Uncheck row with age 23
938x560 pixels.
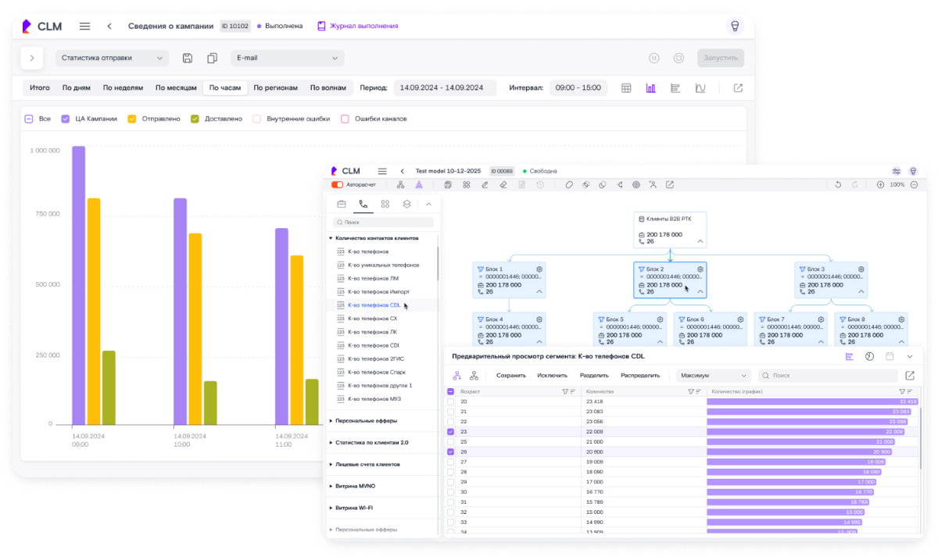pyautogui.click(x=450, y=431)
